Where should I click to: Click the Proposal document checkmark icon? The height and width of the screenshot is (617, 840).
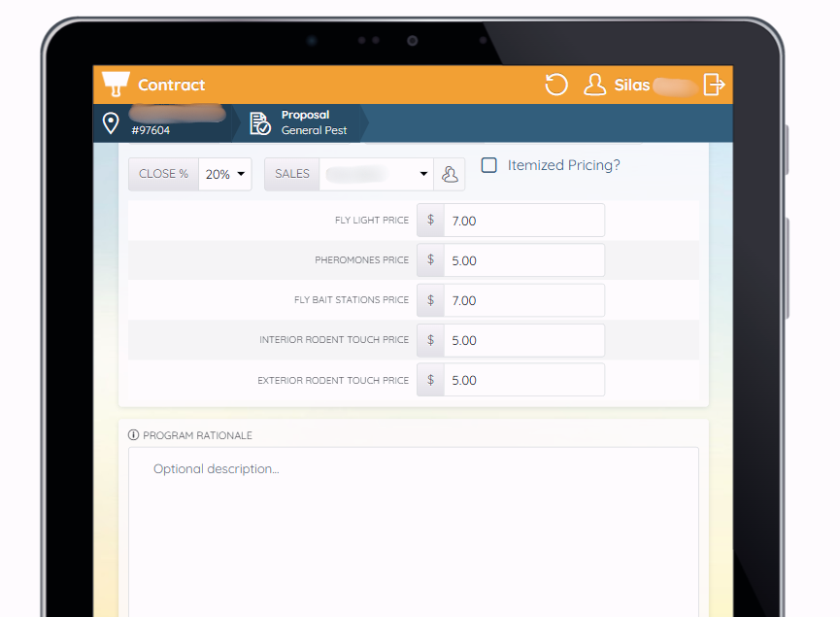(x=260, y=123)
